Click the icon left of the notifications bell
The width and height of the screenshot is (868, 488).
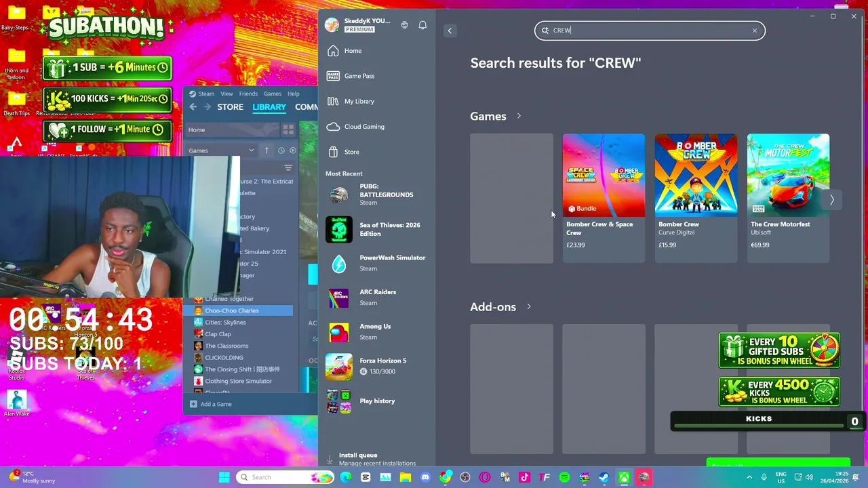404,25
